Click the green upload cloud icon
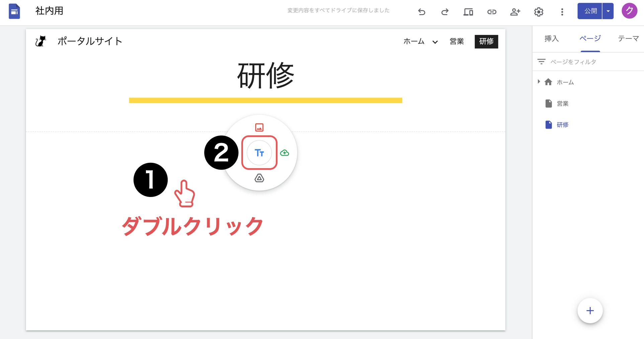This screenshot has width=644, height=339. [285, 153]
